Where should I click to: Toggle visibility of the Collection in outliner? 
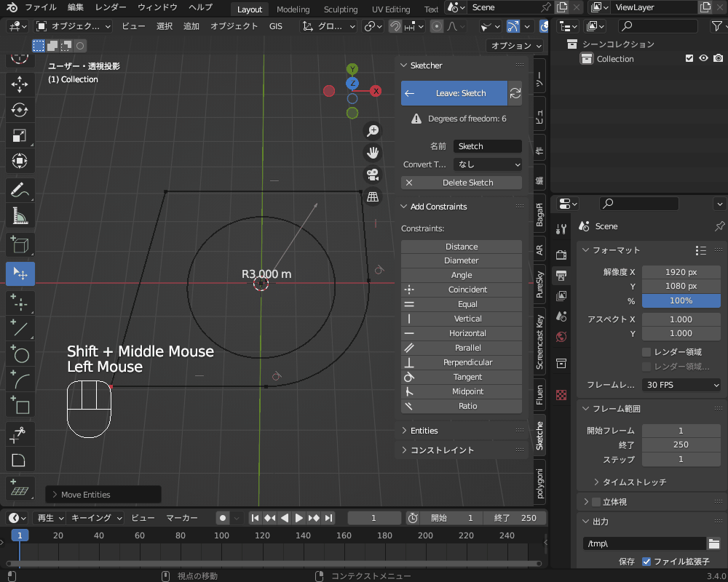tap(703, 59)
